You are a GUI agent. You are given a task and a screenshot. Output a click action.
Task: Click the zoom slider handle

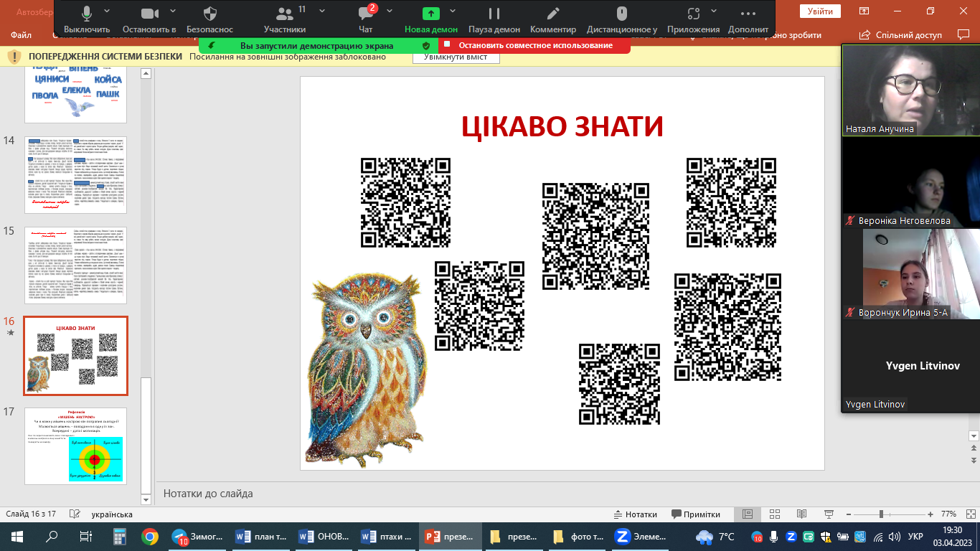pyautogui.click(x=882, y=514)
